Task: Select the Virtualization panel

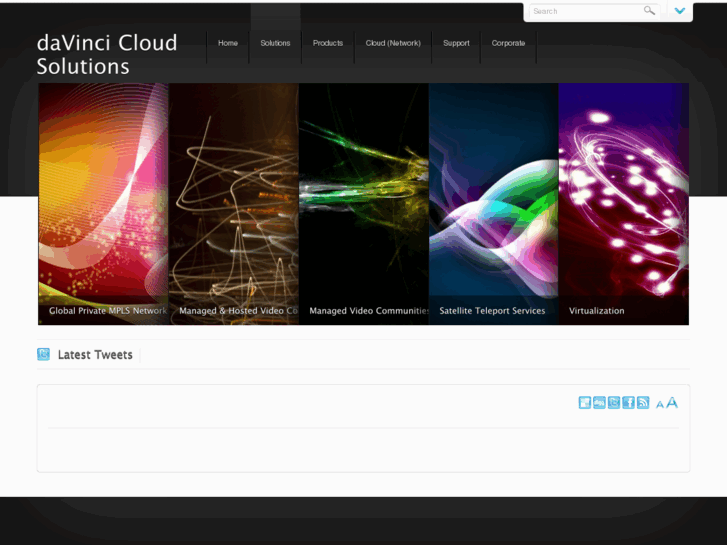Action: pyautogui.click(x=624, y=204)
